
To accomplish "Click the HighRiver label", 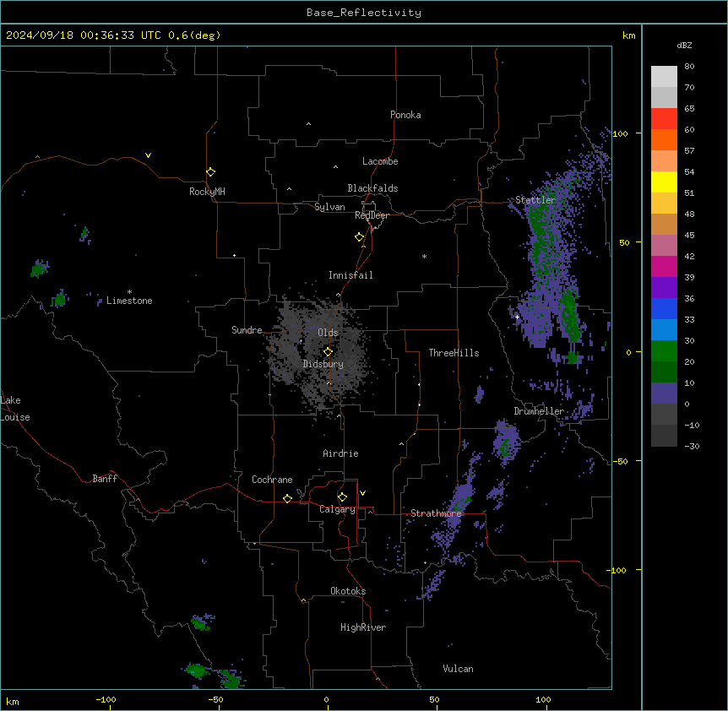I will [x=363, y=627].
